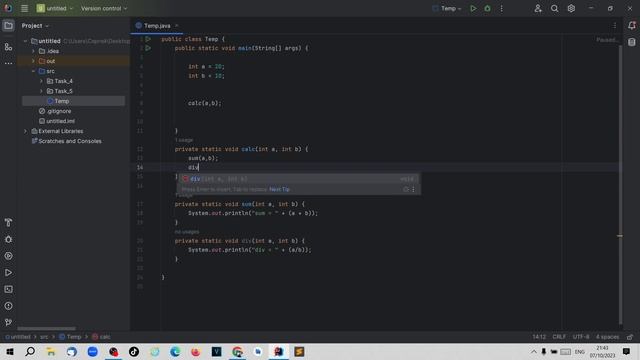Screen dimensions: 640x360
Task: Click the Next Tip link
Action: click(279, 189)
